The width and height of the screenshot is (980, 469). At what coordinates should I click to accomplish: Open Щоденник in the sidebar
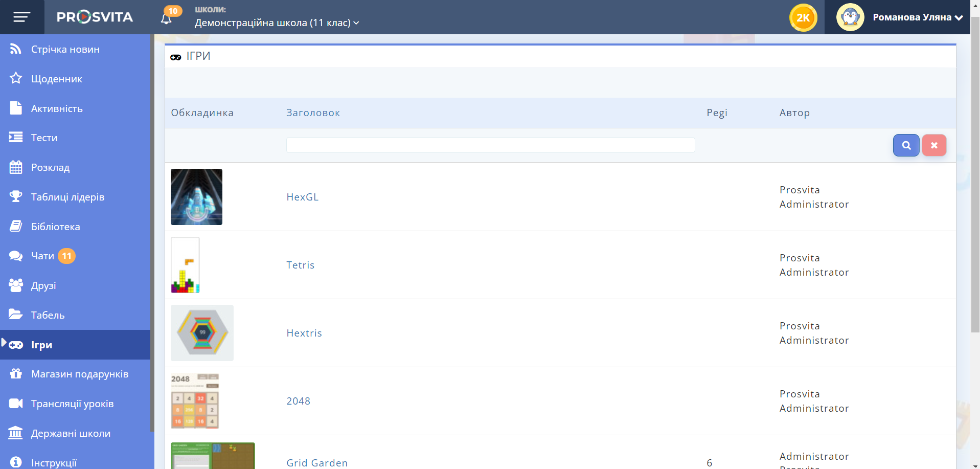click(56, 79)
